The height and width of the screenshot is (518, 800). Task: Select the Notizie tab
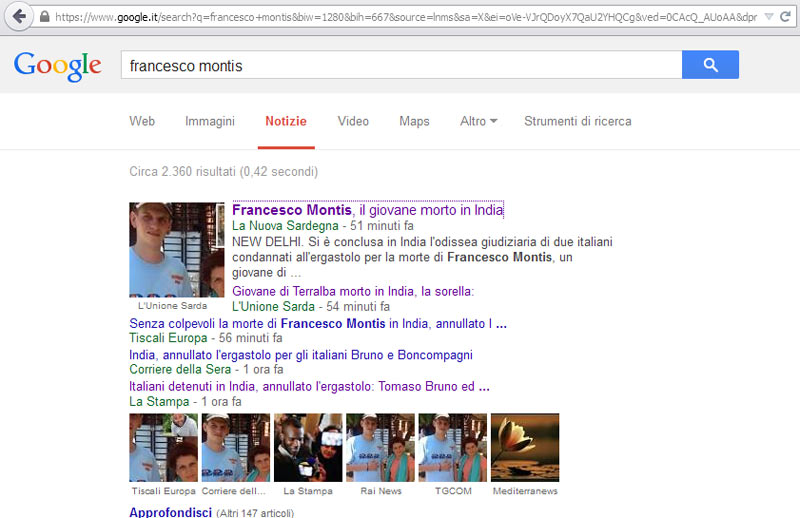pos(286,121)
